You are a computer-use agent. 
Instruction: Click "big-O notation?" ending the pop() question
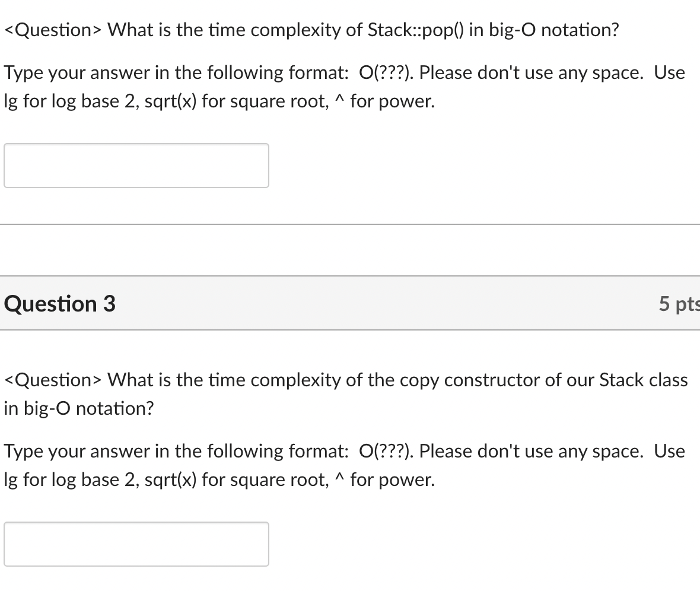point(554,30)
